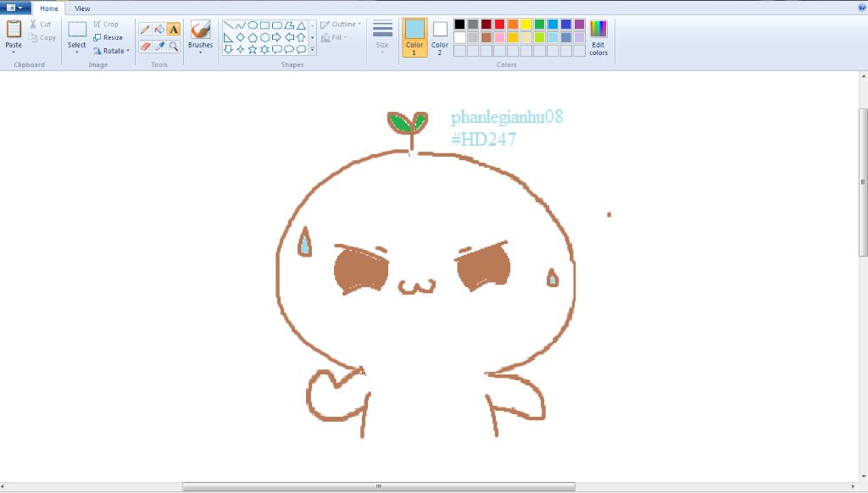Select the Fill with color bucket tool
The image size is (868, 493).
pos(159,30)
